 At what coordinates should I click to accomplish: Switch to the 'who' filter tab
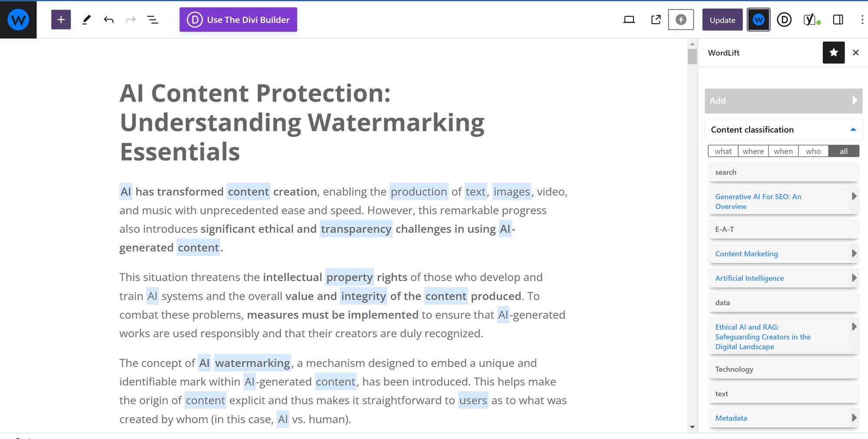tap(813, 151)
